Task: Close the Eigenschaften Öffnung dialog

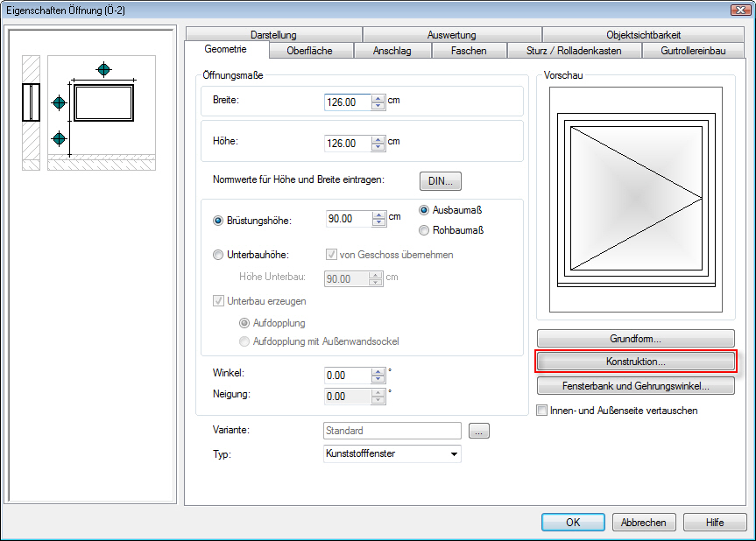Action: tap(740, 10)
